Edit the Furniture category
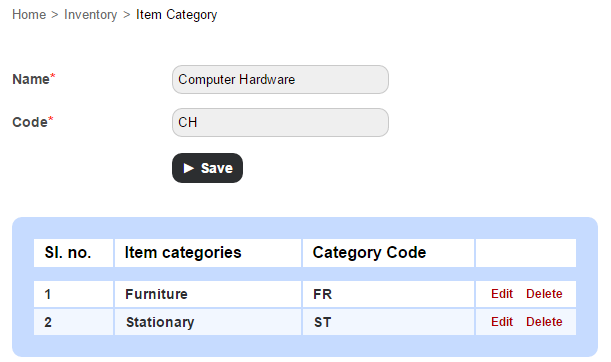This screenshot has width=611, height=362. click(502, 293)
